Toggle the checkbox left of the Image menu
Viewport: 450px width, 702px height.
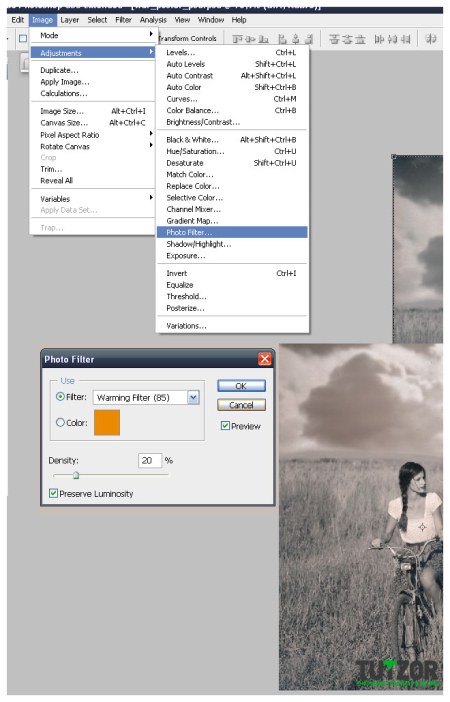pyautogui.click(x=23, y=39)
